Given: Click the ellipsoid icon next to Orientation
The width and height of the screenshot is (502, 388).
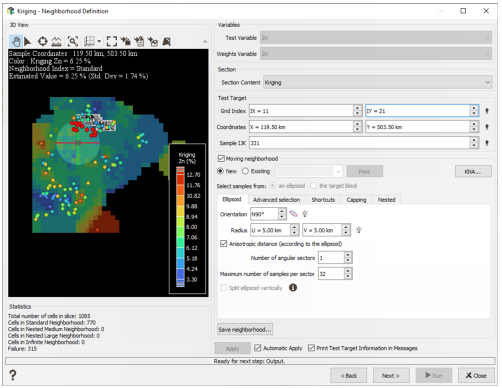Looking at the screenshot, I should tap(293, 214).
